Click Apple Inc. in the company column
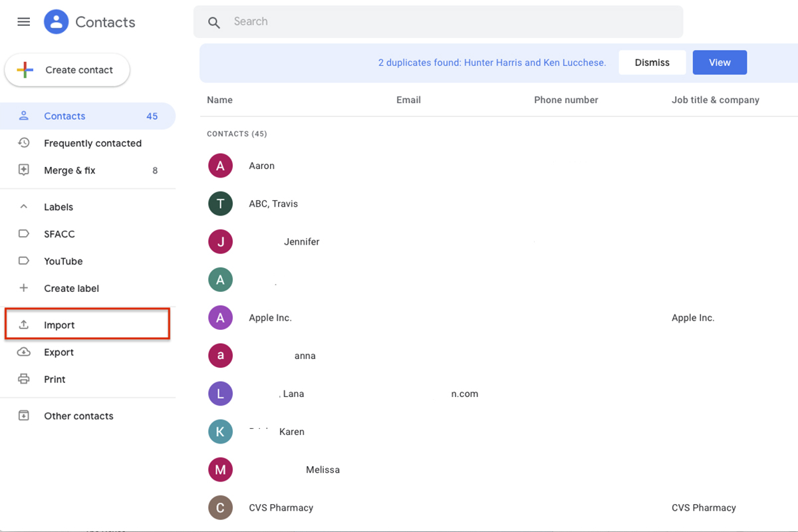Image resolution: width=798 pixels, height=532 pixels. click(x=693, y=318)
